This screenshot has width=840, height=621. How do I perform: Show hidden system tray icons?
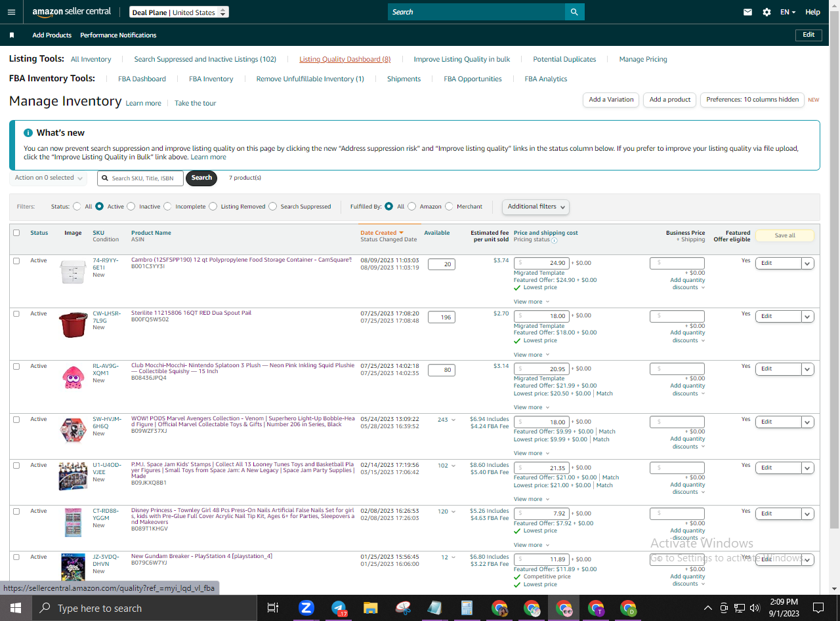(x=708, y=608)
